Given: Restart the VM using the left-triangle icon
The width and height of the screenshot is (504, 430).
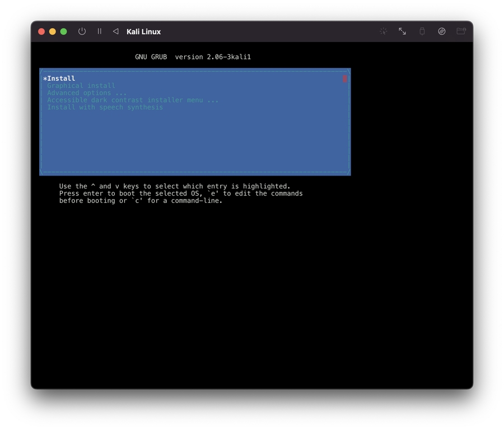Looking at the screenshot, I should click(x=115, y=31).
